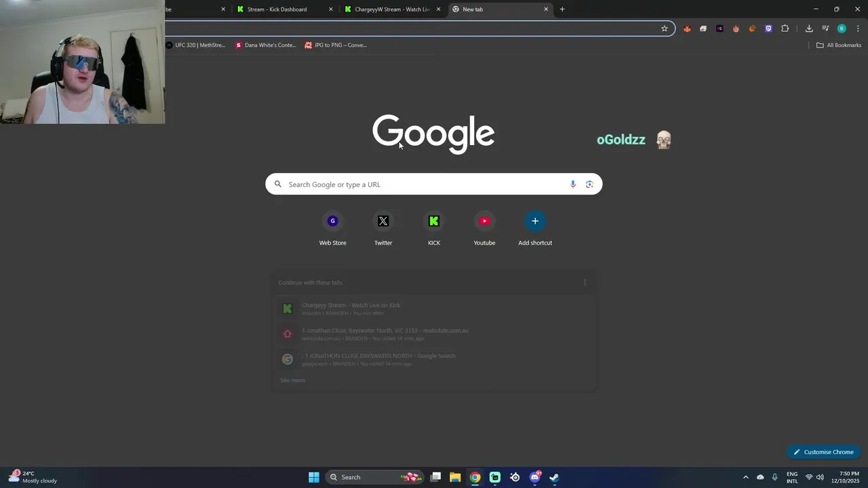Open the media controls icon
Screen dimensions: 868x488
tap(825, 28)
